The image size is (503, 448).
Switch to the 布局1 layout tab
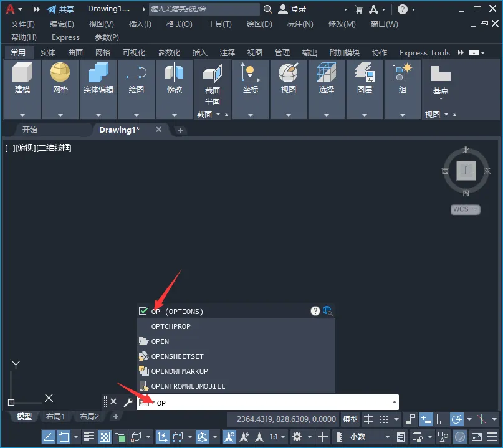55,416
